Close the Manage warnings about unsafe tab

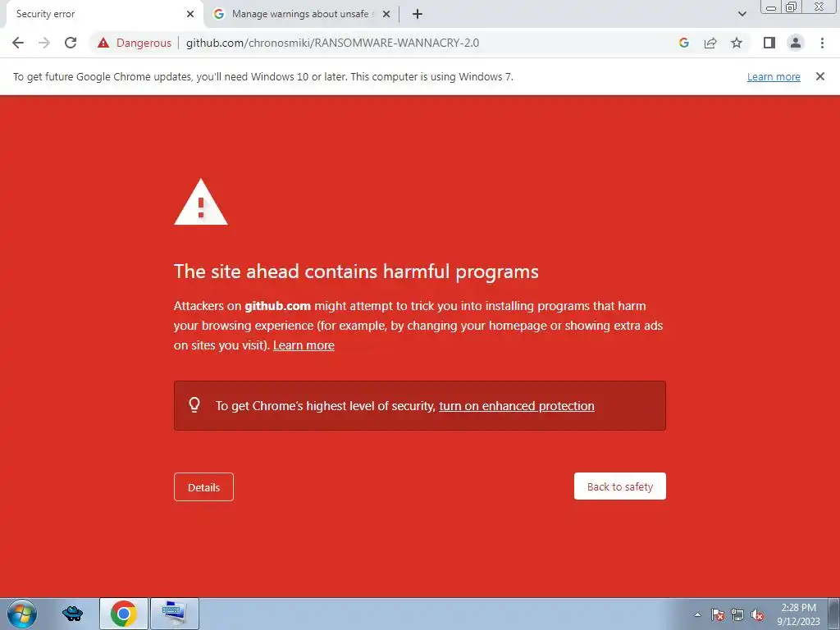[386, 14]
